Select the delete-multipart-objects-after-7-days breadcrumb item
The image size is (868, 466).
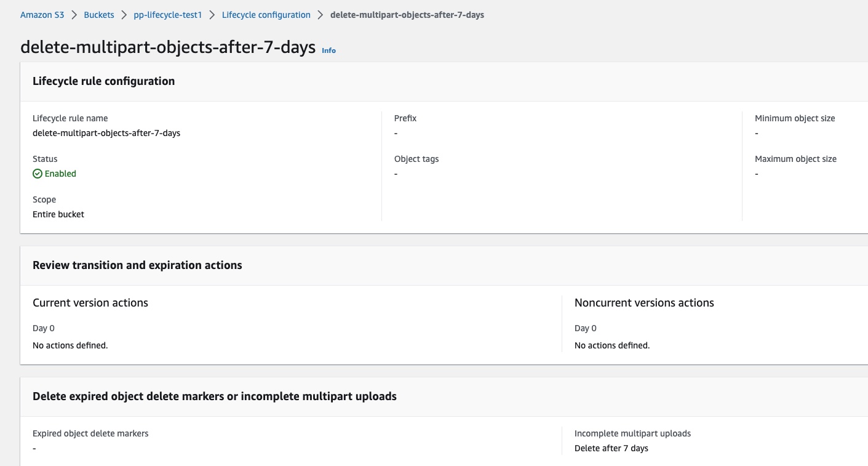pyautogui.click(x=407, y=14)
